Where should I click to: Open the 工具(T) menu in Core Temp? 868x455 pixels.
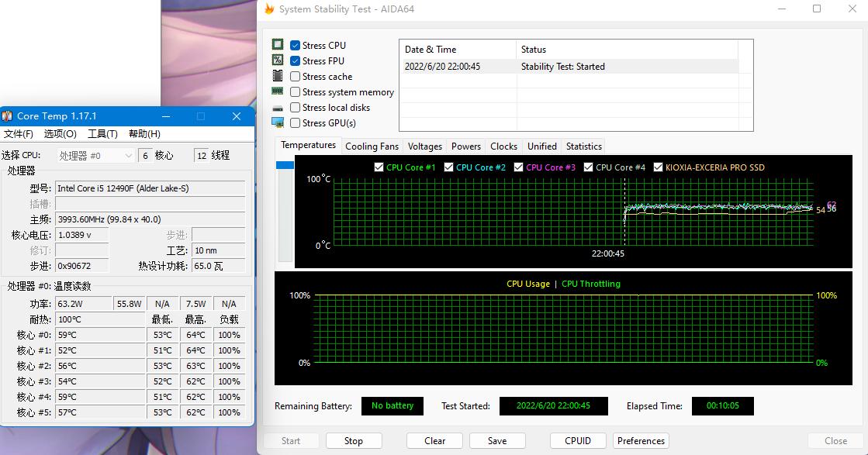(x=102, y=134)
